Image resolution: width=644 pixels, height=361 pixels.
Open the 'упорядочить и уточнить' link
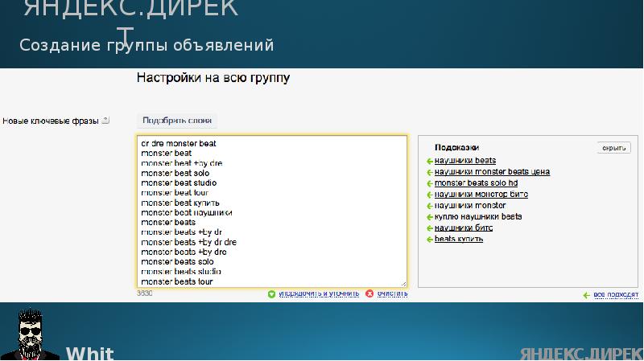pyautogui.click(x=319, y=294)
